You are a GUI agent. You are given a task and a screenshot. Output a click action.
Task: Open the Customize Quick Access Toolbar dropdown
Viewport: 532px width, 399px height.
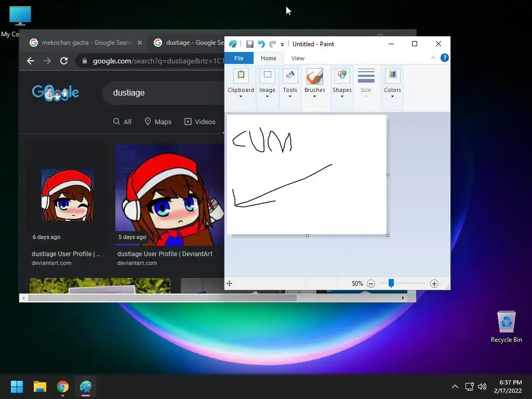(282, 45)
